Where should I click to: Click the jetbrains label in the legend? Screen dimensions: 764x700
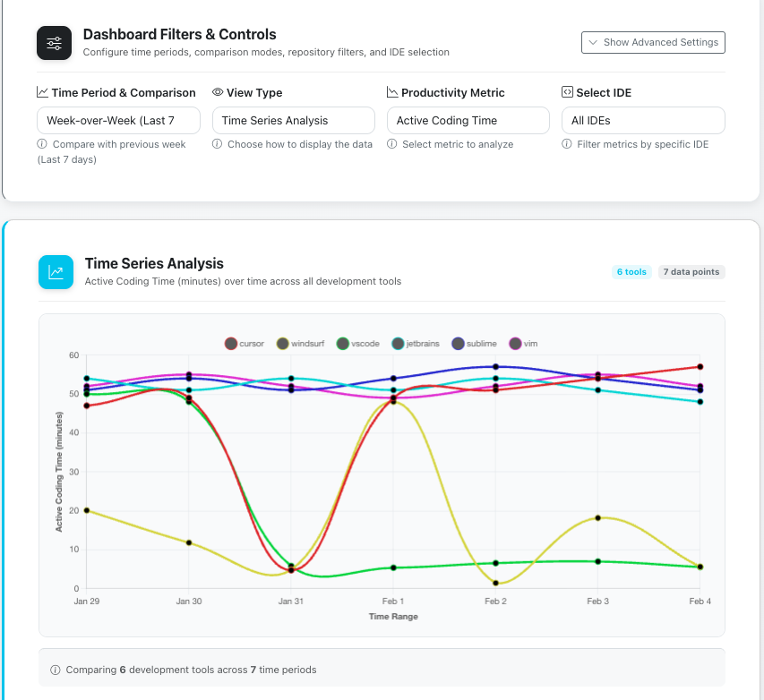(x=416, y=343)
